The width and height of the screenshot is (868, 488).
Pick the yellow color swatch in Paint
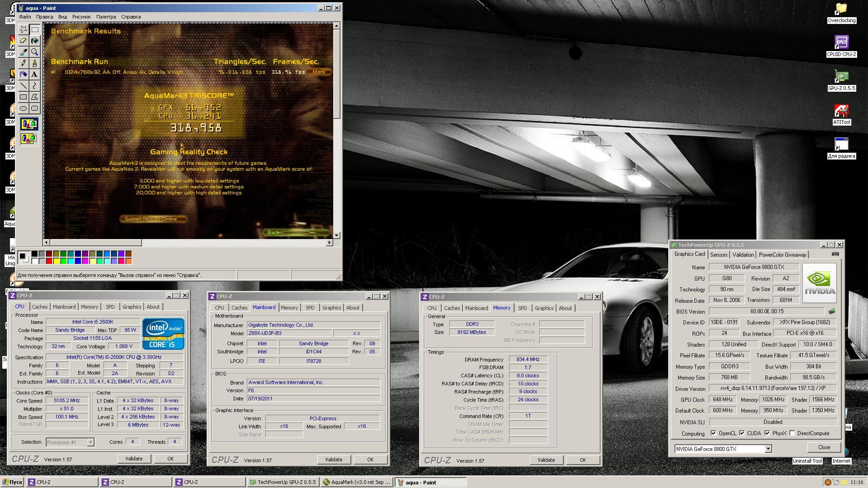pos(56,261)
